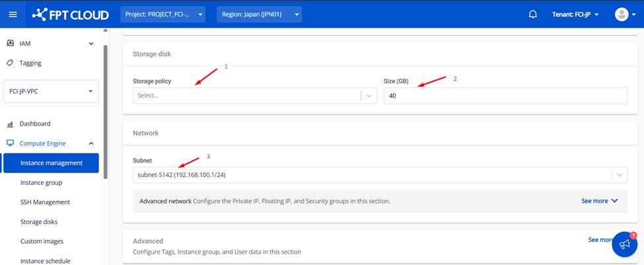644x265 pixels.
Task: Go to SSH Management
Action: (45, 202)
